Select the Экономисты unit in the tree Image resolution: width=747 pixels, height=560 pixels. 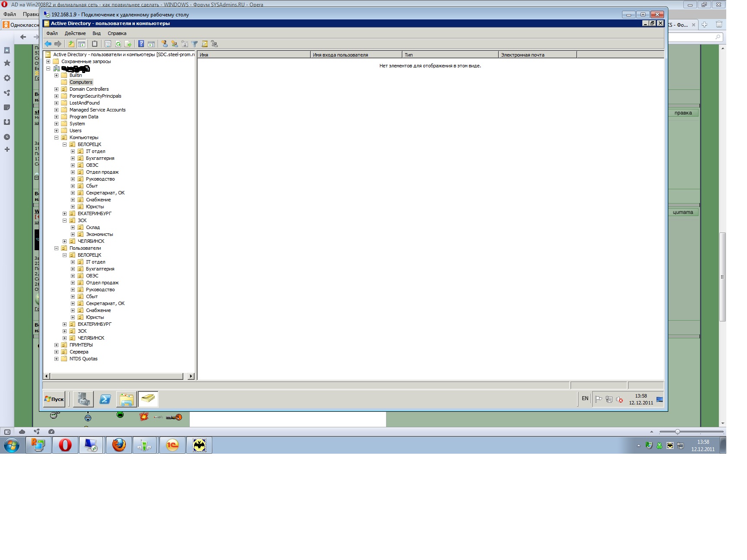tap(99, 234)
